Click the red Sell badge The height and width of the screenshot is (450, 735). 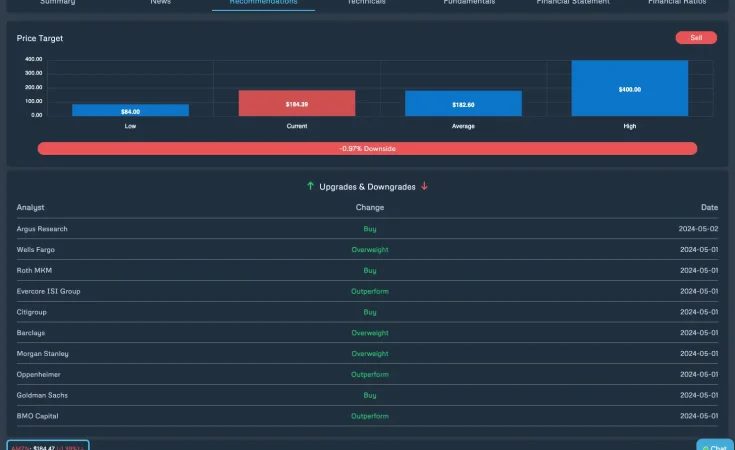(696, 38)
